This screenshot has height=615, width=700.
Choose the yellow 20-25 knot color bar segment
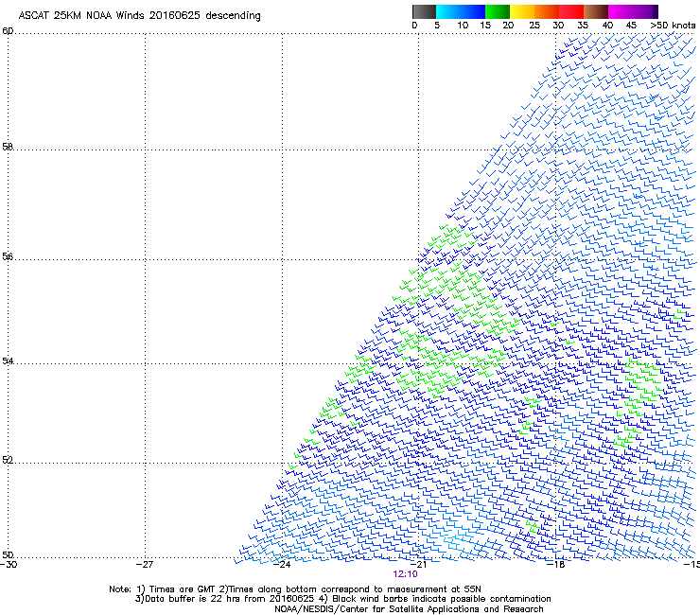coord(522,11)
